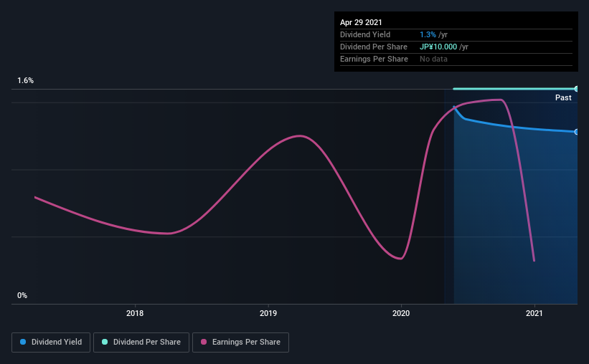
Task: Click the blue Dividend Yield legend dot
Action: tap(23, 342)
